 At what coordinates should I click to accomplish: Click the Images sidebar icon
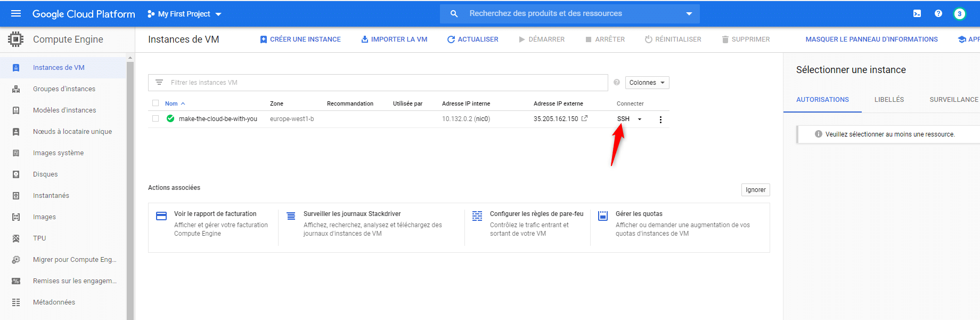click(16, 217)
